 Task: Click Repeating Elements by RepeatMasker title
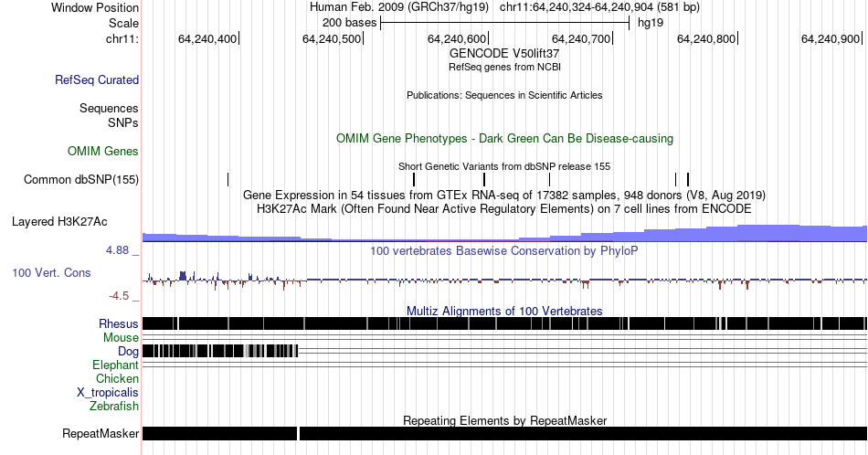coord(504,420)
